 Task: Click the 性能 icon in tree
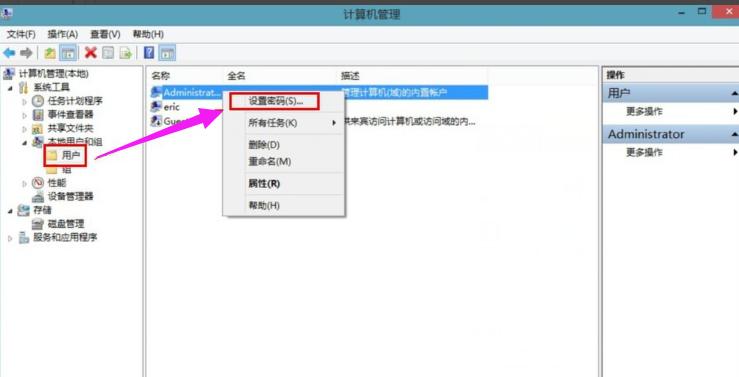click(38, 183)
